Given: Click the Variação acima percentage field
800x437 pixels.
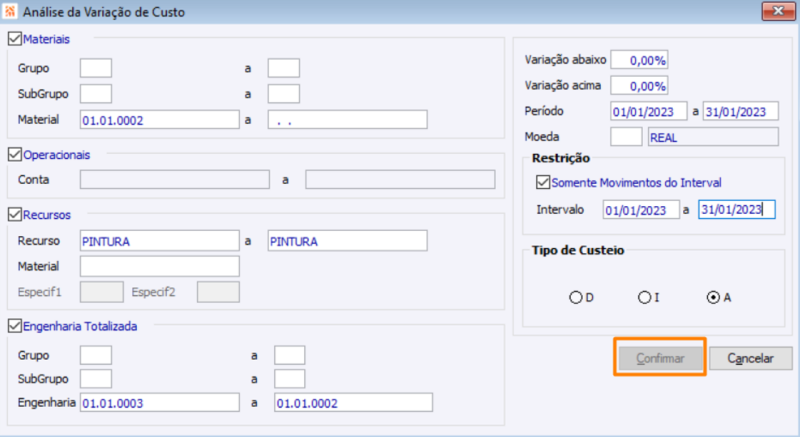Looking at the screenshot, I should 639,85.
